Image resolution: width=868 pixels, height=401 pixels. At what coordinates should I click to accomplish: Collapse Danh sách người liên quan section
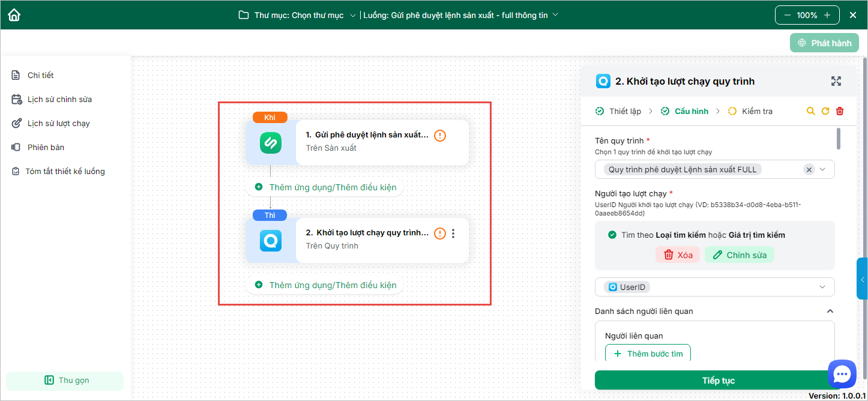pyautogui.click(x=830, y=311)
